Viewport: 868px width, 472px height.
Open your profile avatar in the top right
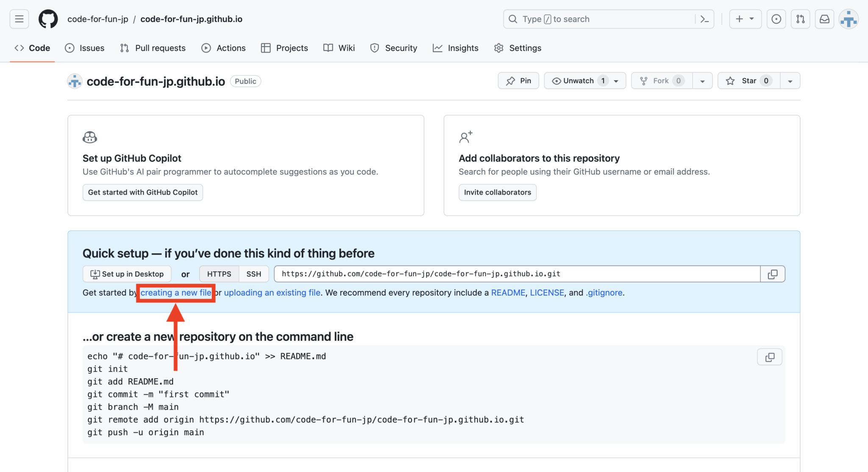848,19
